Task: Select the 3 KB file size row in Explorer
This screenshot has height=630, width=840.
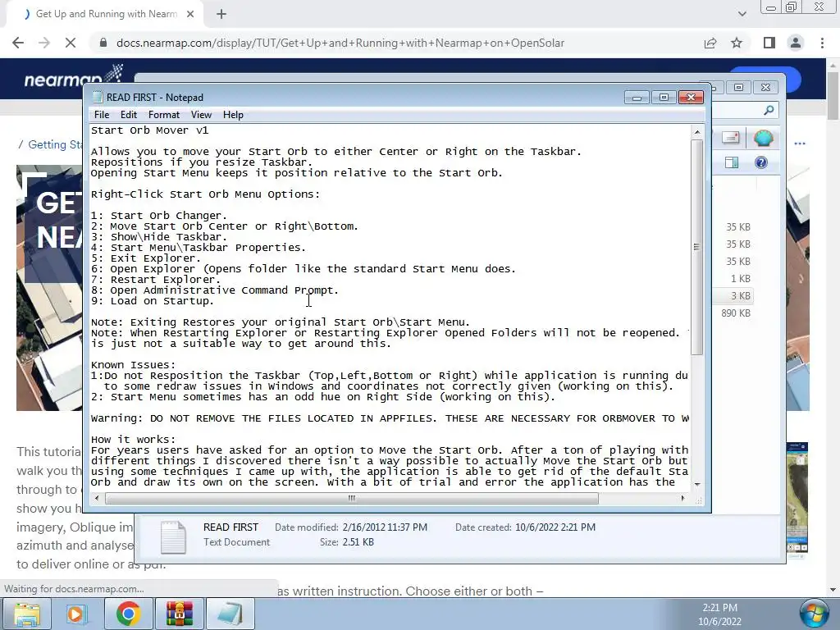Action: point(741,295)
